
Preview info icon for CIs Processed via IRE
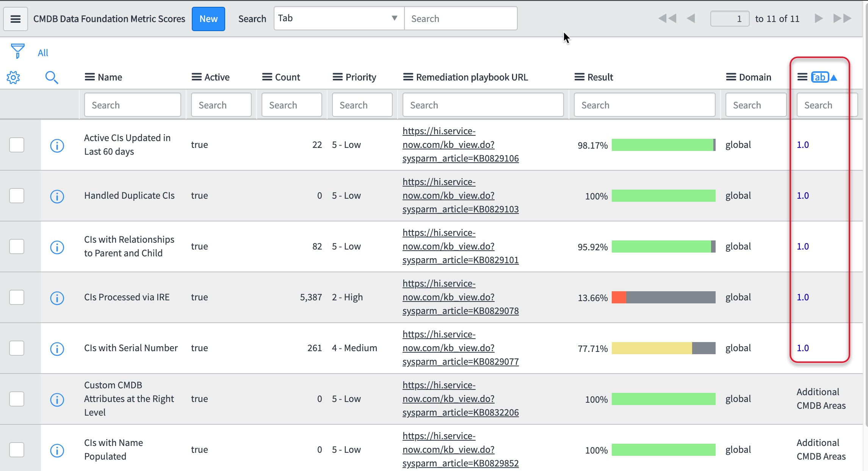point(57,298)
